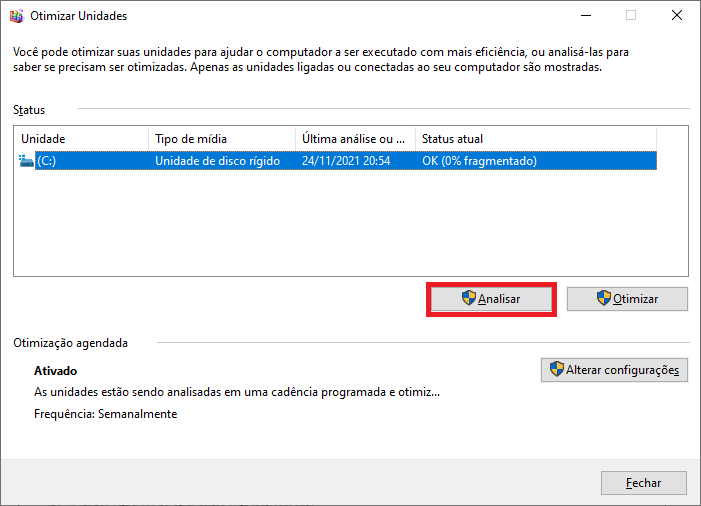Close the dialog with Fechar
Screen dimensions: 701x506
(643, 483)
